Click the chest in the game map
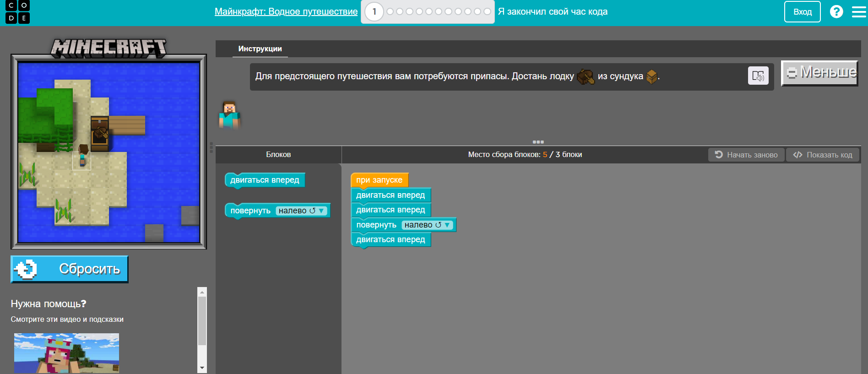868x374 pixels. click(x=100, y=133)
